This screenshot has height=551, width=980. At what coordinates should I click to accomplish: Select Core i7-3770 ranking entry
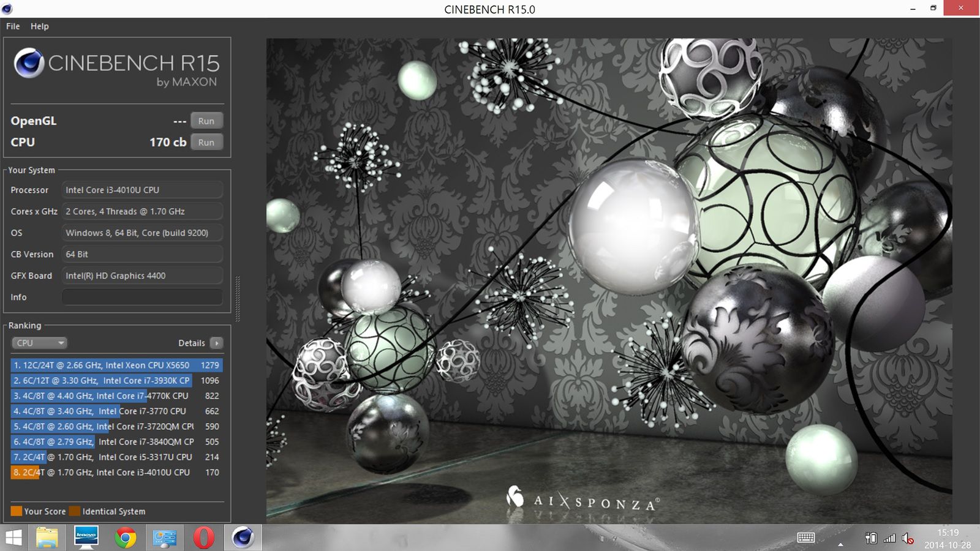pyautogui.click(x=116, y=411)
